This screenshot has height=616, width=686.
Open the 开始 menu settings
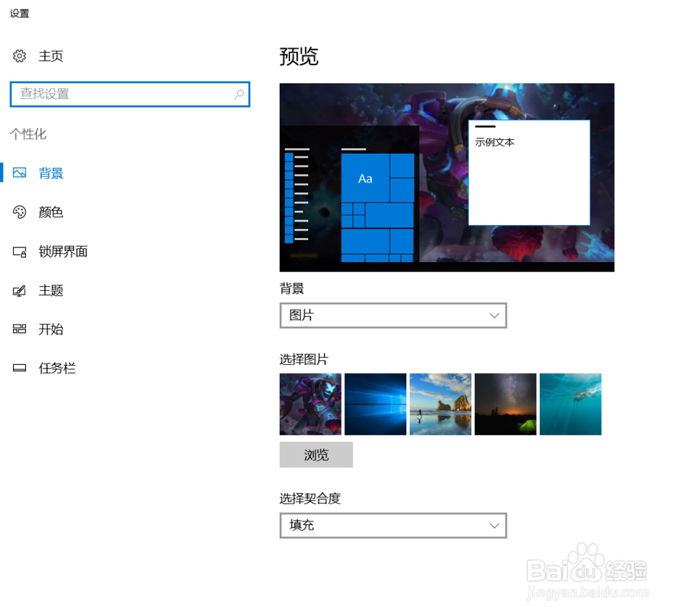point(51,329)
